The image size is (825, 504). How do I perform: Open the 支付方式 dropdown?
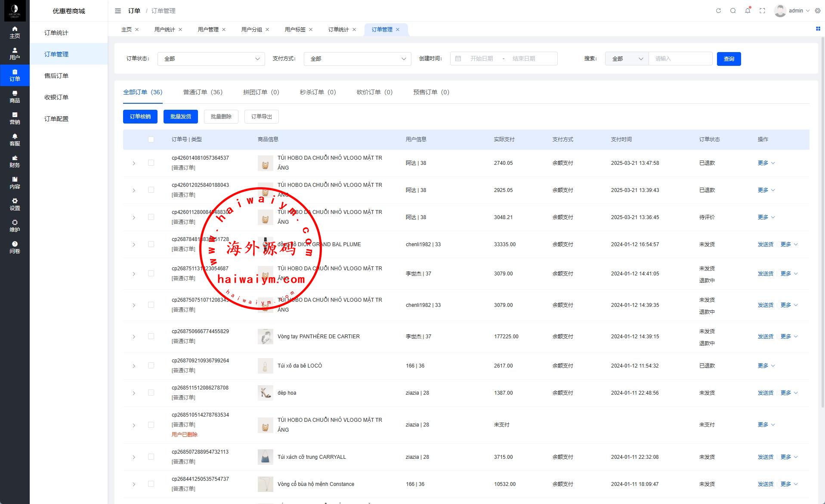click(x=357, y=59)
